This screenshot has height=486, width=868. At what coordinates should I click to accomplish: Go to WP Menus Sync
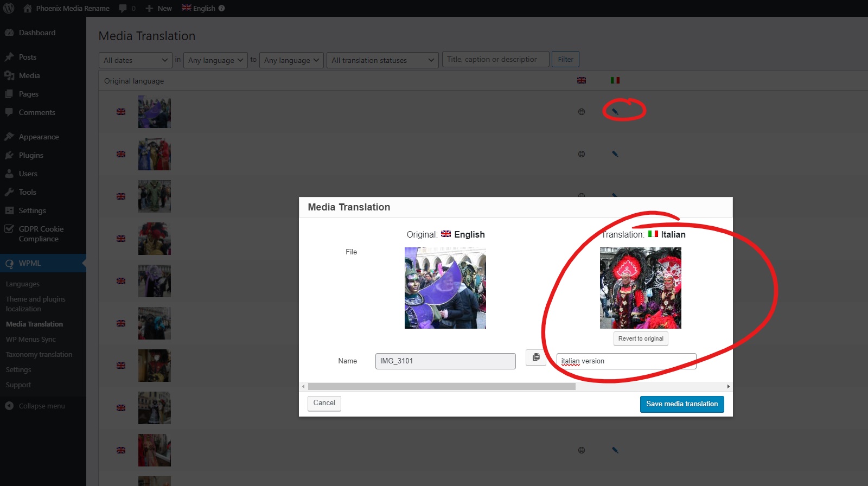(x=31, y=339)
